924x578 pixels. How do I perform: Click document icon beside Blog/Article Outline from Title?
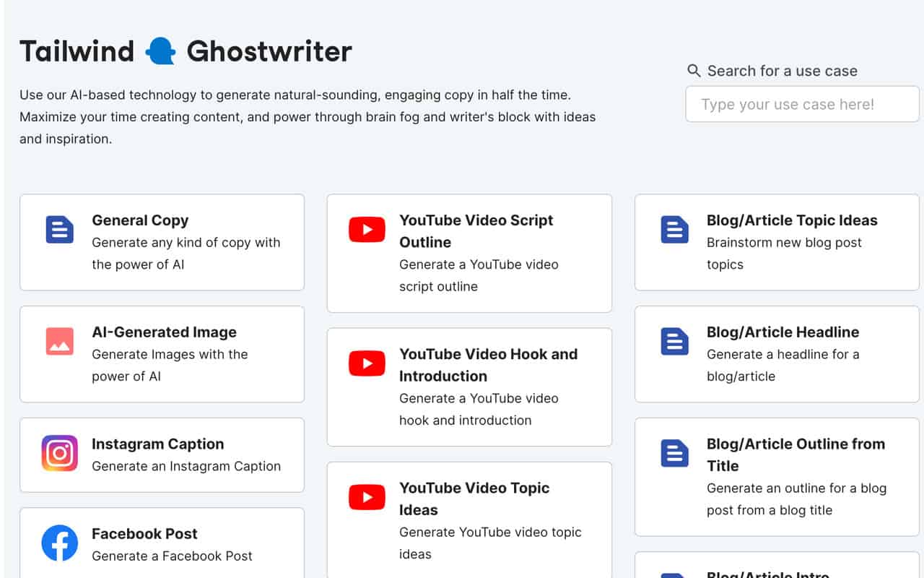pos(674,453)
